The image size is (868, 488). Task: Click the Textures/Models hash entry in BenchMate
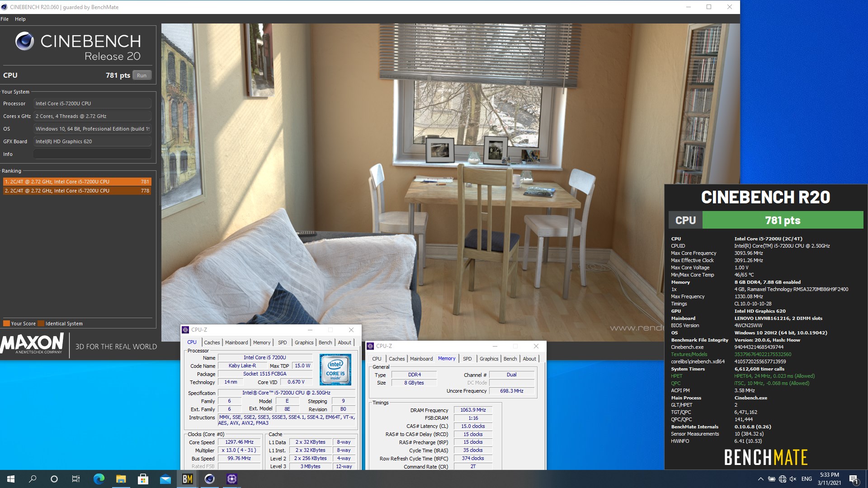tap(731, 354)
